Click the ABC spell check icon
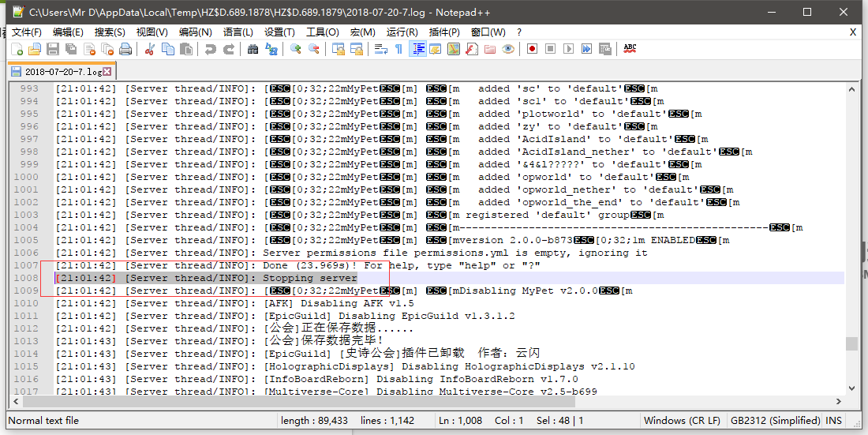This screenshot has height=435, width=868. click(630, 49)
